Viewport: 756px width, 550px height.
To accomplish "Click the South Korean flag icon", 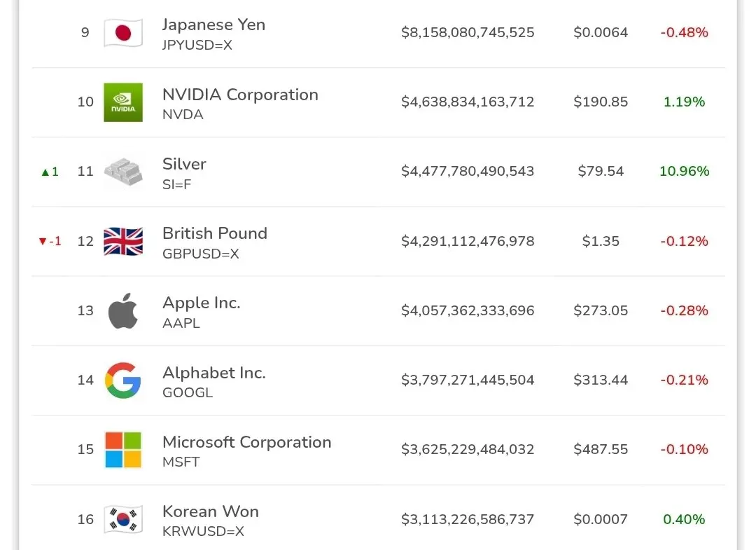I will pyautogui.click(x=123, y=519).
